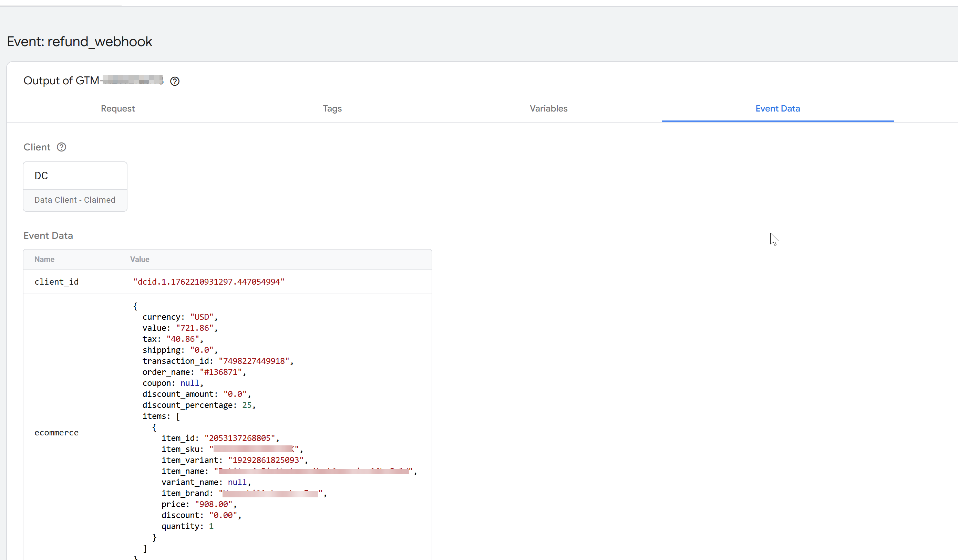Click the Event: refund_webhook title
This screenshot has height=560, width=958.
click(80, 41)
